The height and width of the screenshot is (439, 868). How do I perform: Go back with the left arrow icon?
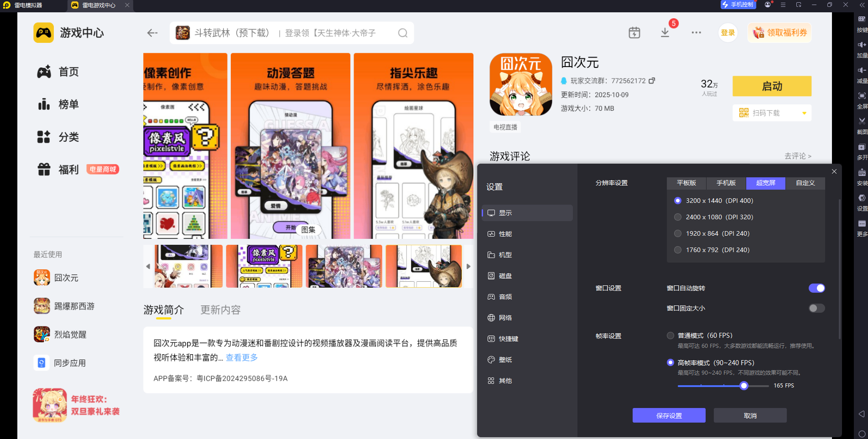(x=152, y=33)
